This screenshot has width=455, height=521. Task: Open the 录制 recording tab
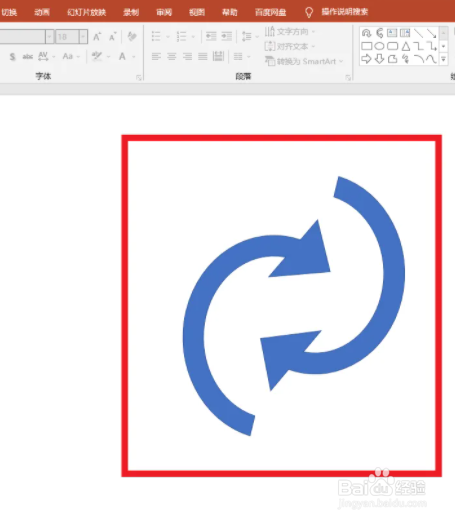coord(131,13)
